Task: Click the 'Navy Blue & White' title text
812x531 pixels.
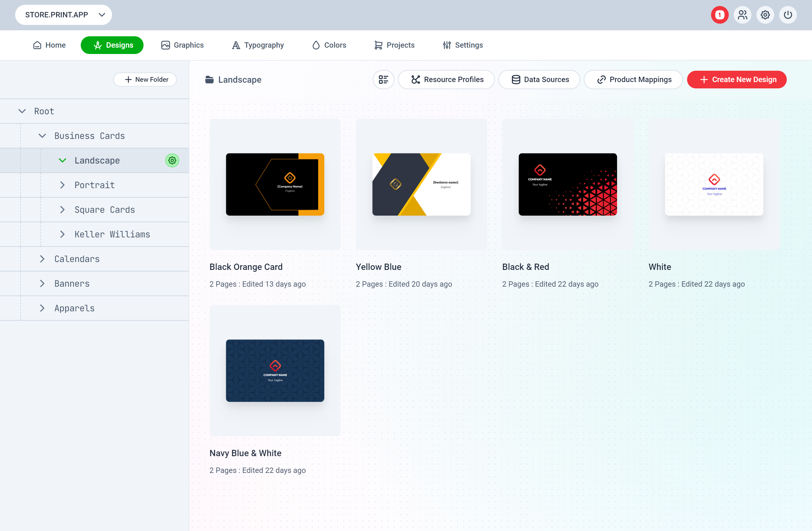Action: click(x=245, y=453)
